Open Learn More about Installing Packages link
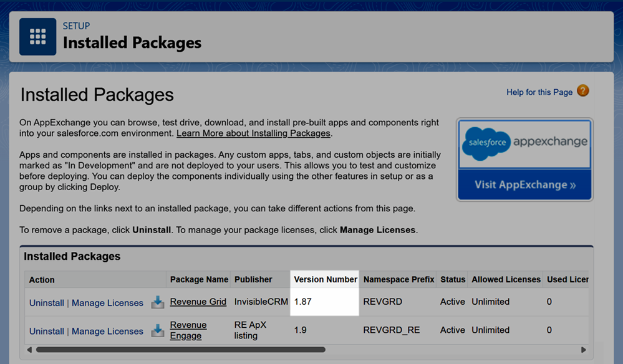The width and height of the screenshot is (623, 364). pyautogui.click(x=253, y=133)
